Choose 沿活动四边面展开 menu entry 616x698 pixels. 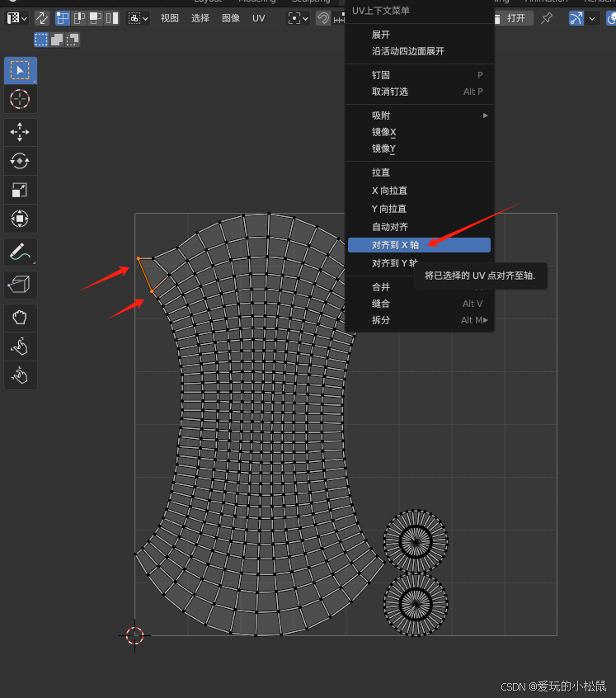(419, 51)
